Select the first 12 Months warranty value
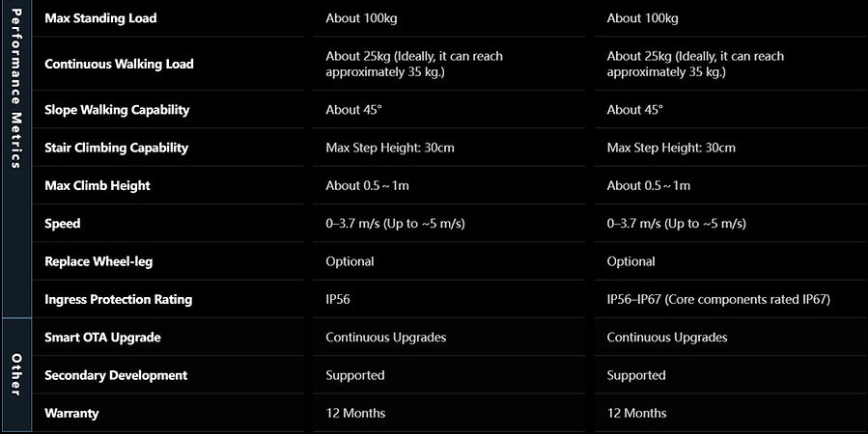Viewport: 868px width, 434px height. tap(355, 413)
